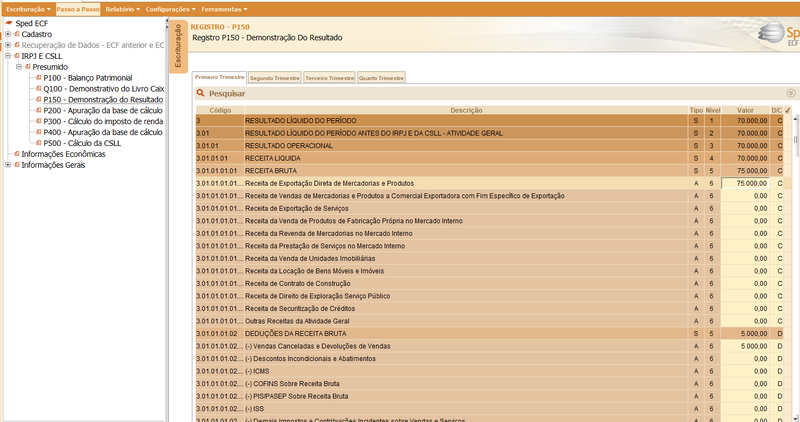Expand the Informações Gerais node
Viewport: 800px width, 422px height.
click(x=8, y=165)
